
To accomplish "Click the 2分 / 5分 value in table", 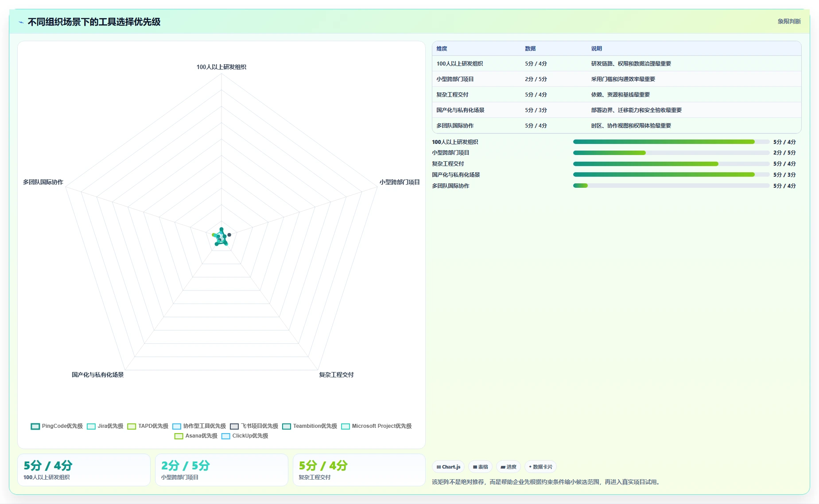I will click(x=536, y=79).
